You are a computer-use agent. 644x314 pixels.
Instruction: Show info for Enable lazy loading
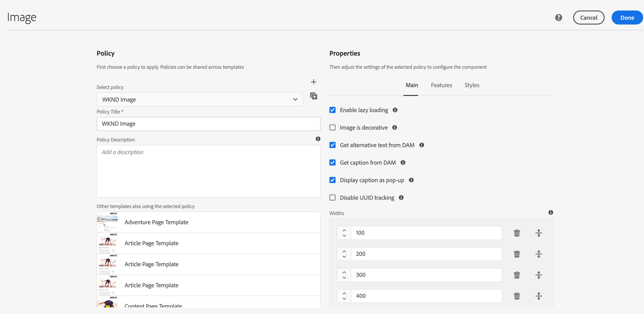click(x=395, y=110)
